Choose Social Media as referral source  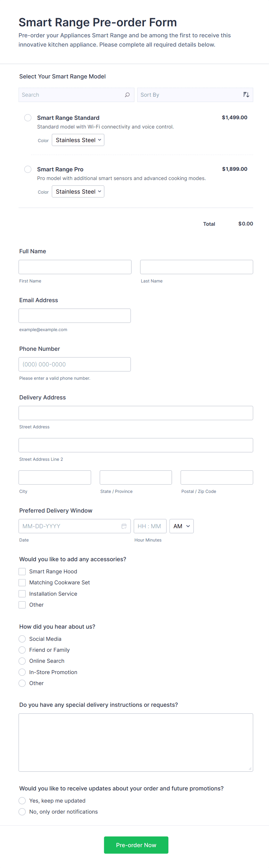pos(22,639)
